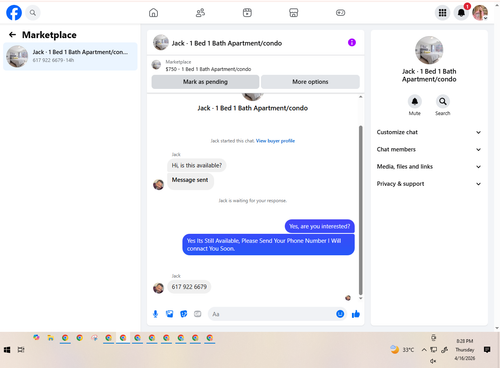Click the chat vertical scrollbar
This screenshot has width=500, height=368.
pos(360,210)
